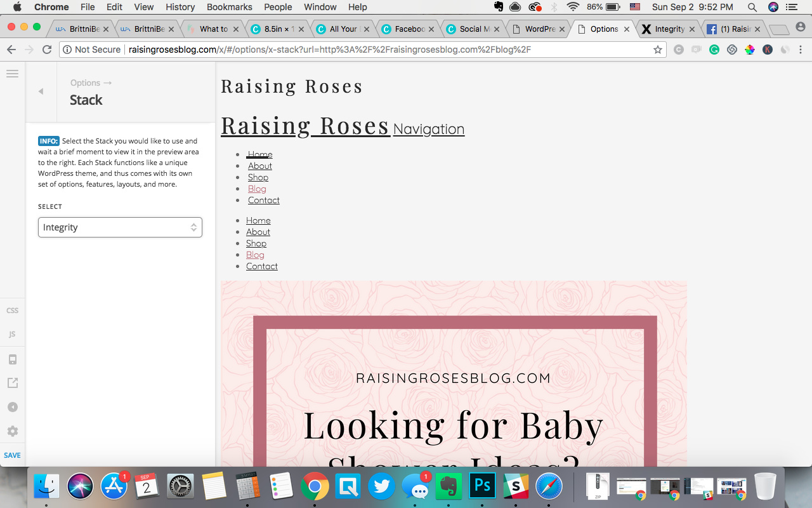Image resolution: width=812 pixels, height=508 pixels.
Task: Open the hamburger menu in customizer sidebar
Action: pyautogui.click(x=12, y=74)
